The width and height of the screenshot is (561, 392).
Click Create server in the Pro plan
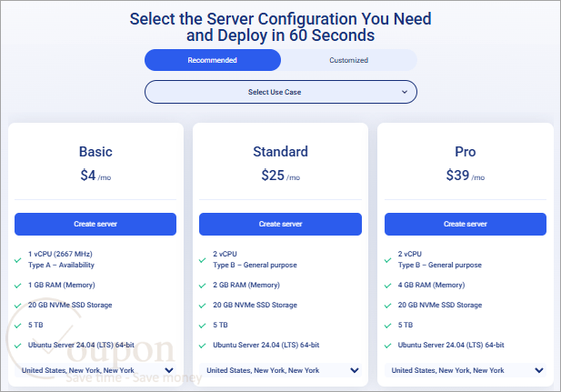[x=466, y=224]
